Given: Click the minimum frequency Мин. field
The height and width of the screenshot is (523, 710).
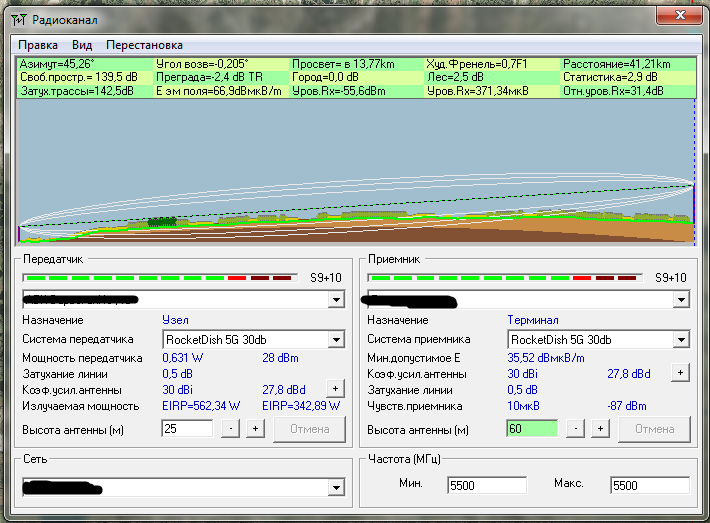Looking at the screenshot, I should [485, 485].
